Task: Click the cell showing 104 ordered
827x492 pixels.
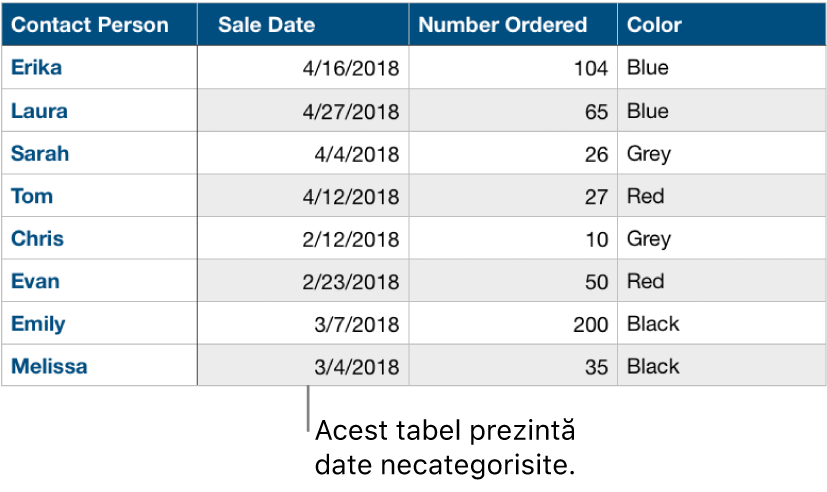Action: (x=591, y=69)
